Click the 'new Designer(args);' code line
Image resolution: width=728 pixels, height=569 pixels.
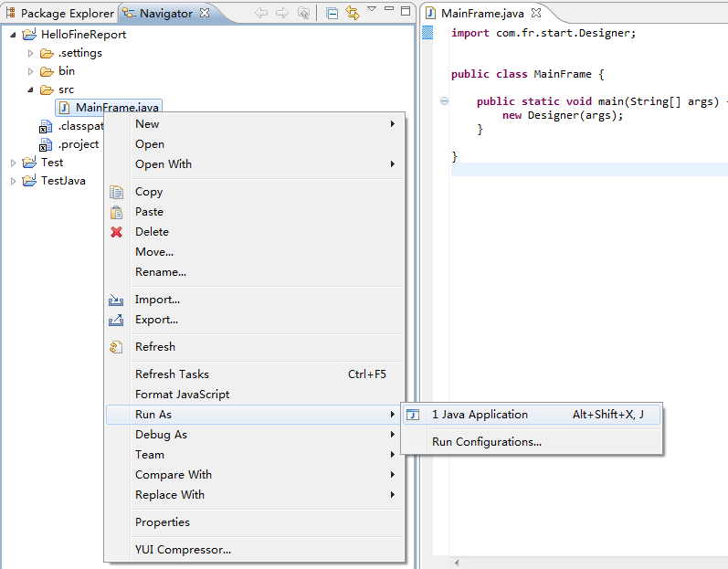pos(563,115)
